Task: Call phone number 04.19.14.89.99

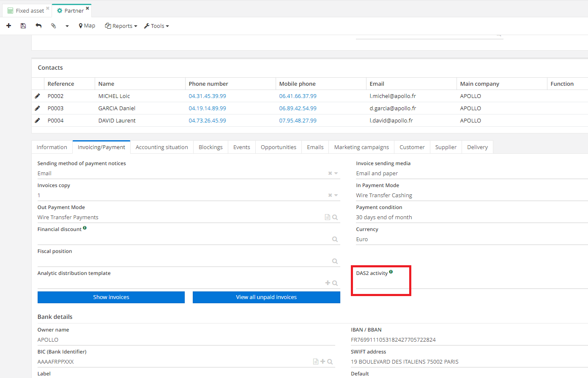Action: point(207,108)
